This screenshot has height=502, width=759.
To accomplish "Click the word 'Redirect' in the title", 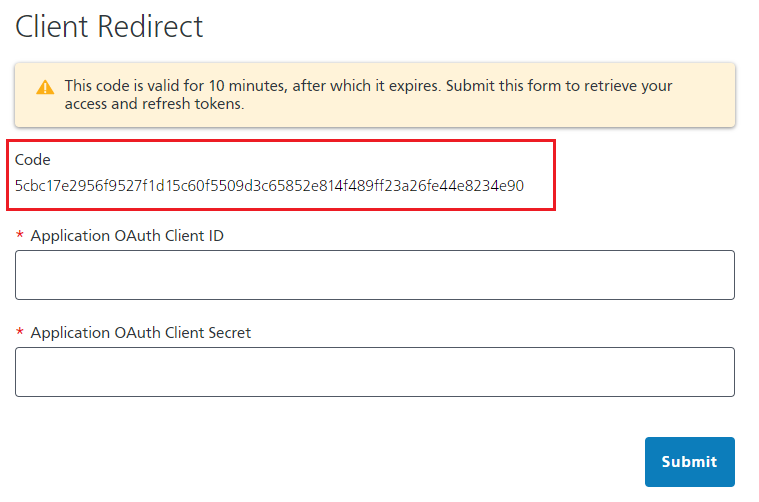I will point(150,26).
